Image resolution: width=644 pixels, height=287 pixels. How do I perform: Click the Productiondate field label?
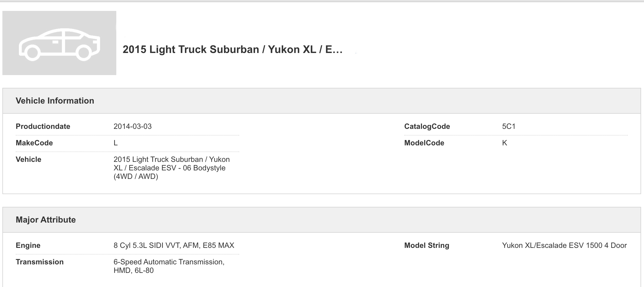tap(43, 126)
